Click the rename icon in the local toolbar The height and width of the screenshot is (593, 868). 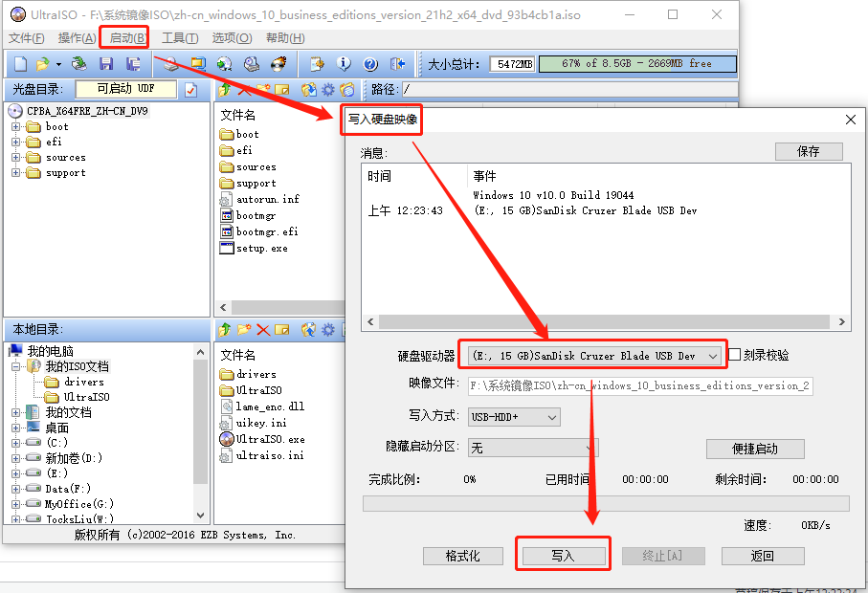pyautogui.click(x=281, y=330)
